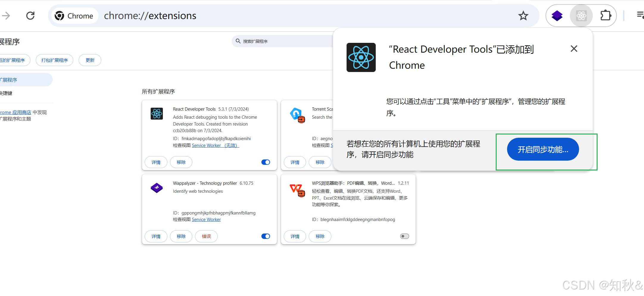
Task: Click the browser forward arrow
Action: (x=6, y=15)
